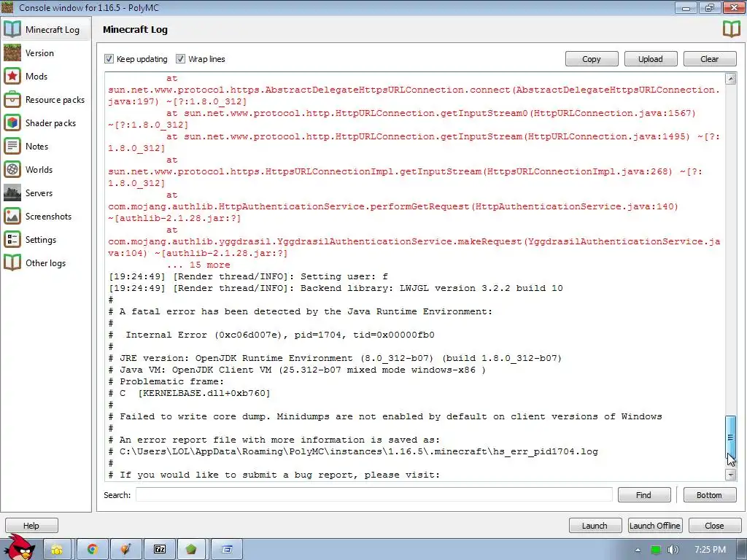Click the Help button
Viewport: 747px width, 560px height.
point(31,526)
